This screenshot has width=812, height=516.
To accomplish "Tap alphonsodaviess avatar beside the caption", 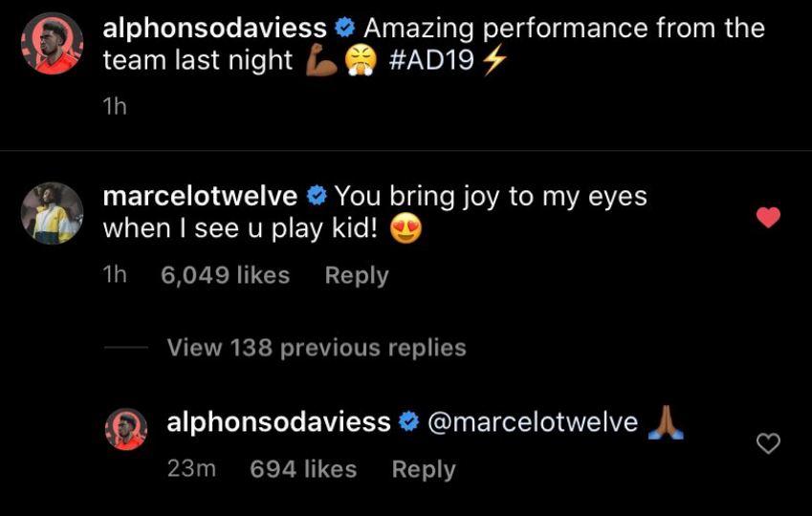I will [x=52, y=44].
